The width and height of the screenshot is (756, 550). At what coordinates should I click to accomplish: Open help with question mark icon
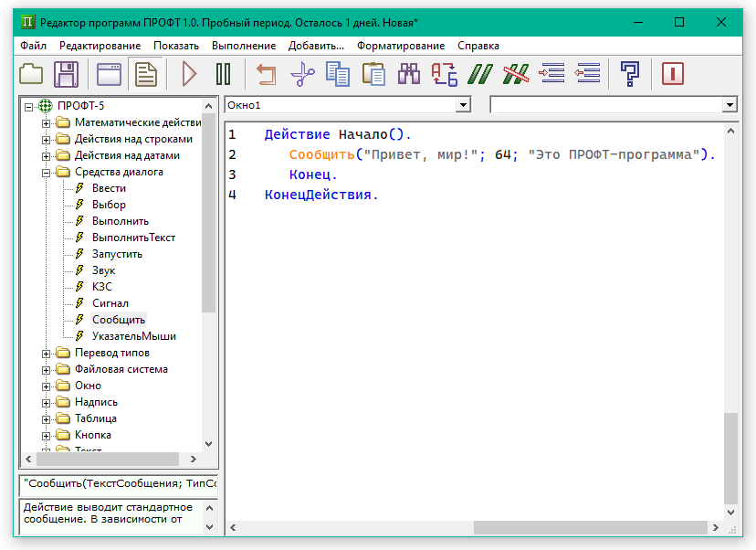point(630,74)
